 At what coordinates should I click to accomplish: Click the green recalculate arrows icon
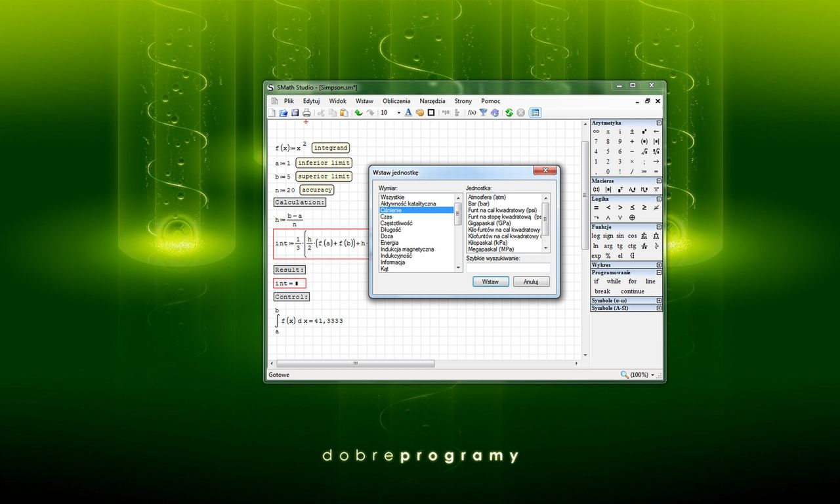point(509,113)
